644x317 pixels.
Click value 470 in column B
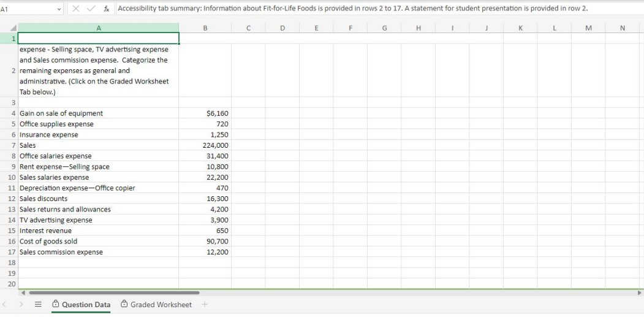pos(205,188)
